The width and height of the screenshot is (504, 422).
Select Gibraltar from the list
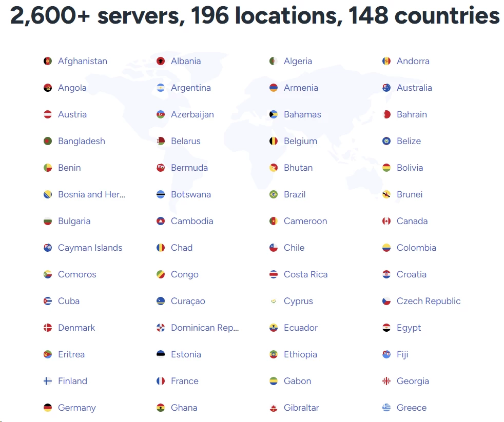click(301, 408)
